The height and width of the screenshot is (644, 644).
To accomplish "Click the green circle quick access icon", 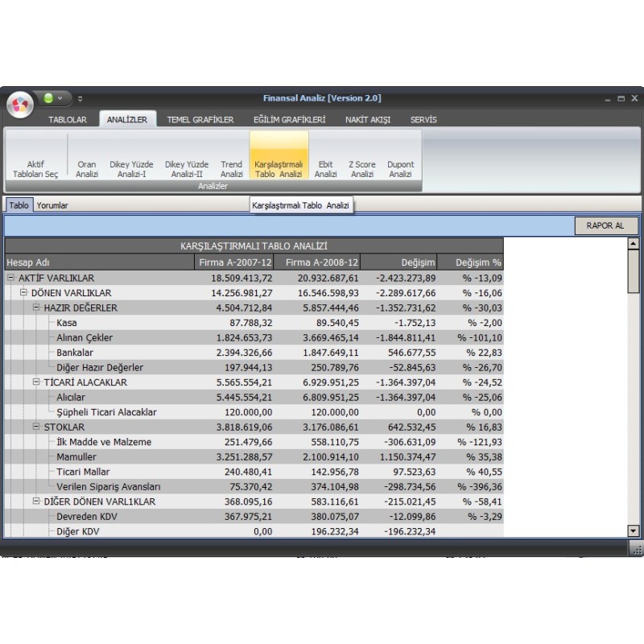I will (x=48, y=98).
